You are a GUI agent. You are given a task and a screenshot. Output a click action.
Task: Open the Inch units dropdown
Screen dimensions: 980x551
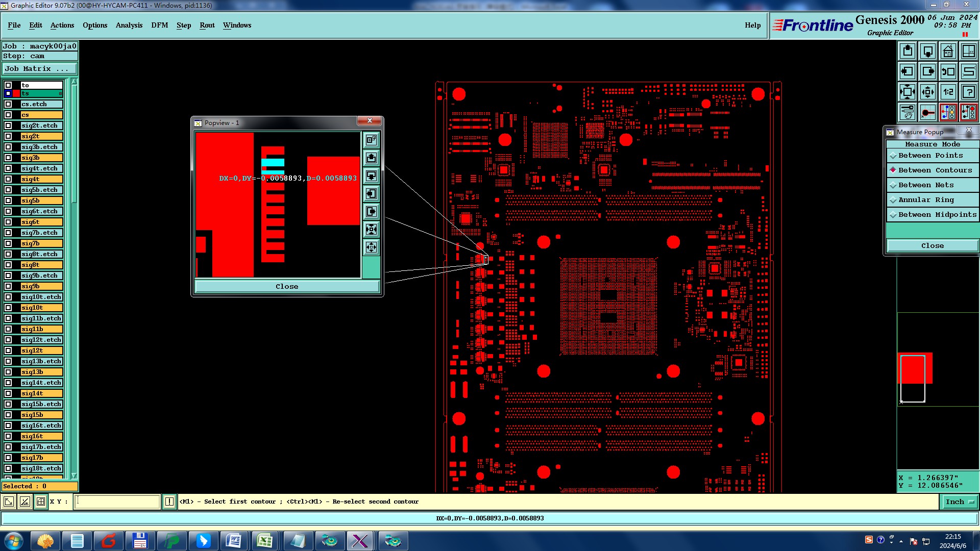point(959,502)
